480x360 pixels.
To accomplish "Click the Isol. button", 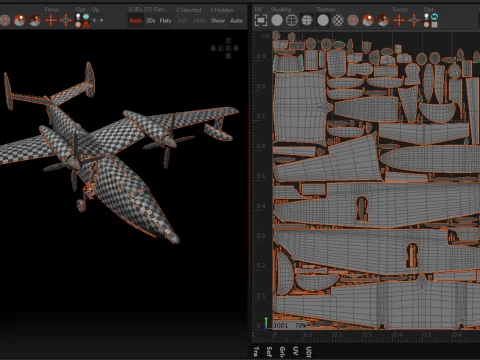I will [x=182, y=21].
